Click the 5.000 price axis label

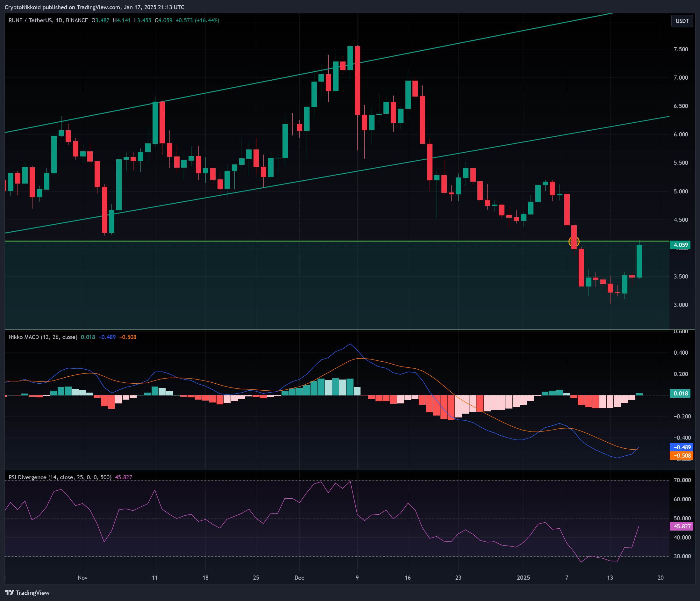click(x=681, y=192)
